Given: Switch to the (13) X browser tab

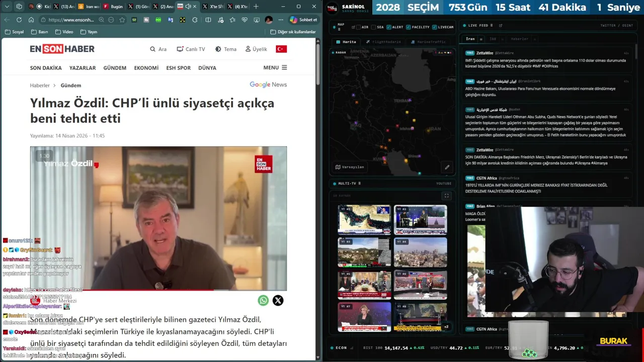Looking at the screenshot, I should tap(64, 7).
